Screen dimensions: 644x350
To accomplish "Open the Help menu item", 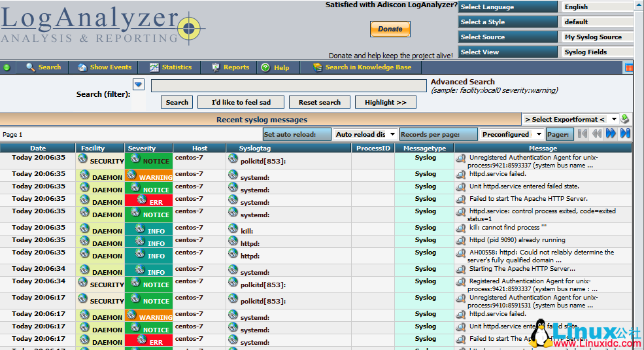I will [275, 67].
